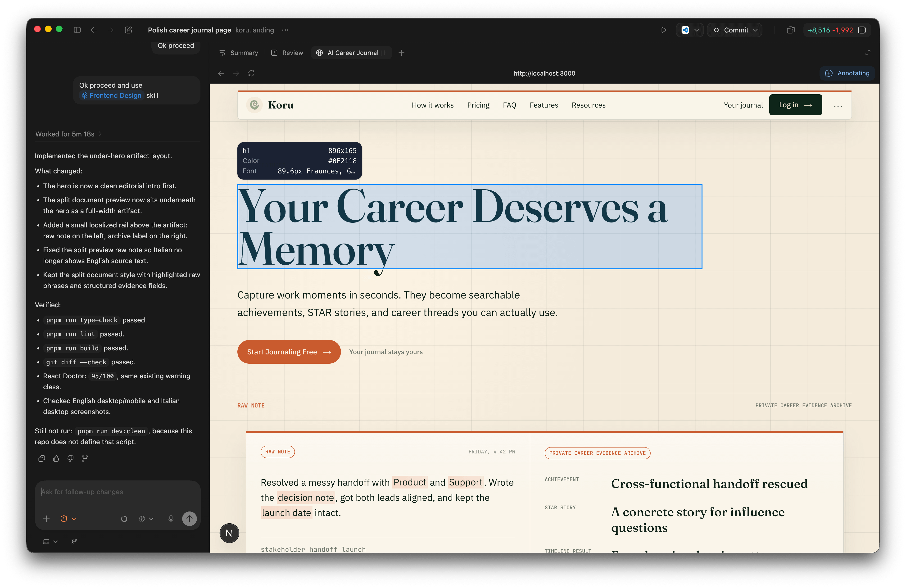Open the brain reasoning model dropdown
The width and height of the screenshot is (906, 588).
[x=146, y=519]
